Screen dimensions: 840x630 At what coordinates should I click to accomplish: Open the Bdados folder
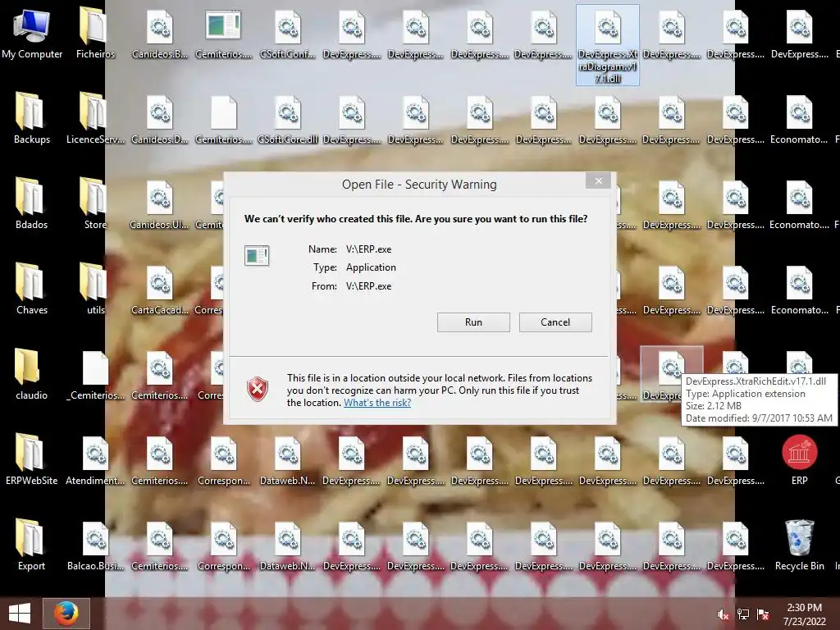[x=32, y=203]
